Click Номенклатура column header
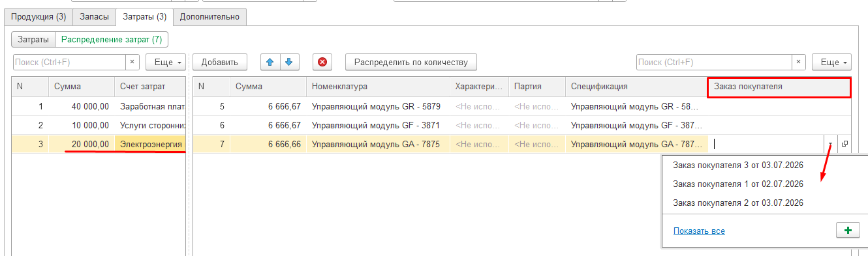Viewport: 868px width, 256px height. click(x=378, y=87)
